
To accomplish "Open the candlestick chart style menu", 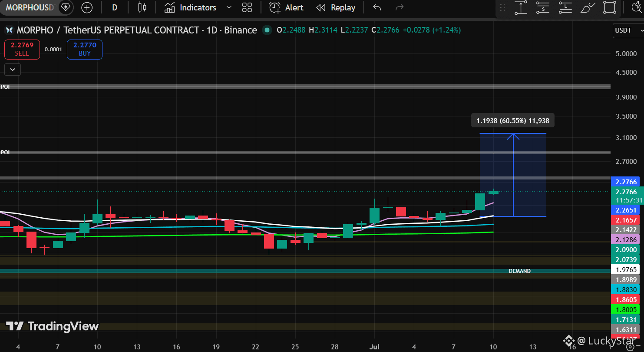I will [142, 7].
